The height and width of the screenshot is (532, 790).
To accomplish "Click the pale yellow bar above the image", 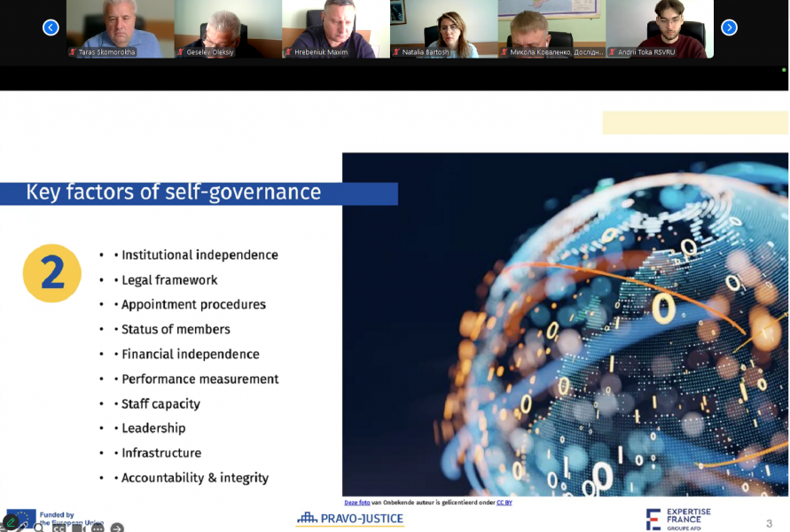I will point(694,122).
